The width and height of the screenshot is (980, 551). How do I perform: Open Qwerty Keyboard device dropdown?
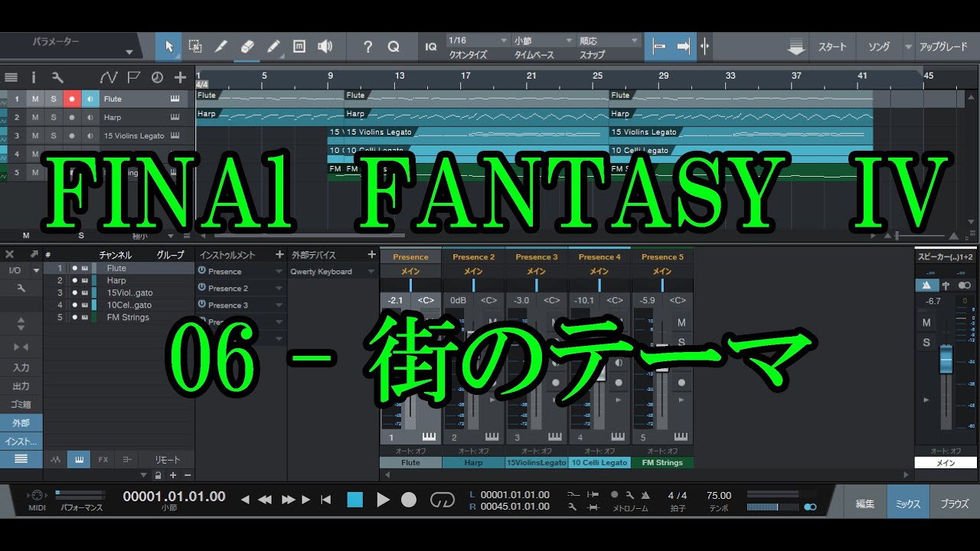click(372, 272)
